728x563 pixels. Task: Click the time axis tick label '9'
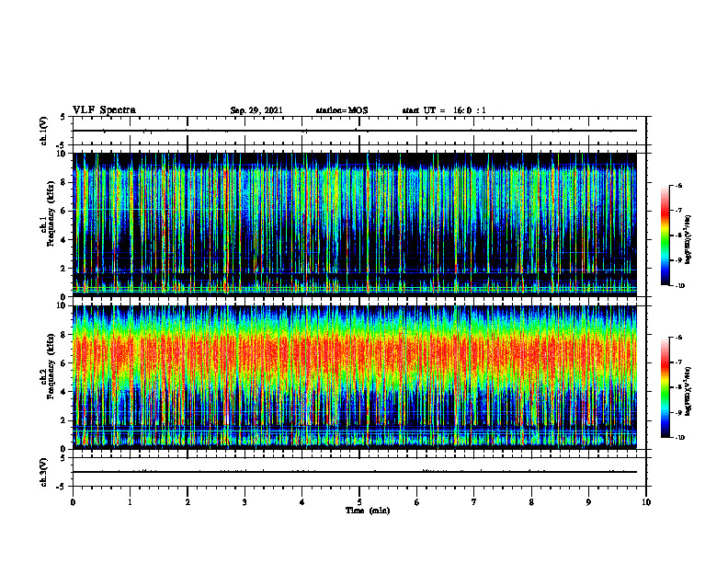(x=588, y=502)
